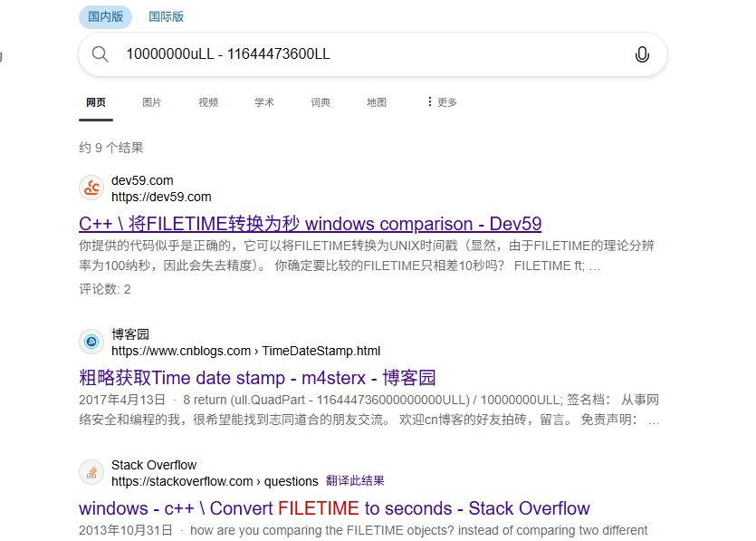Open the 学术 tab
This screenshot has height=541, width=756.
264,102
